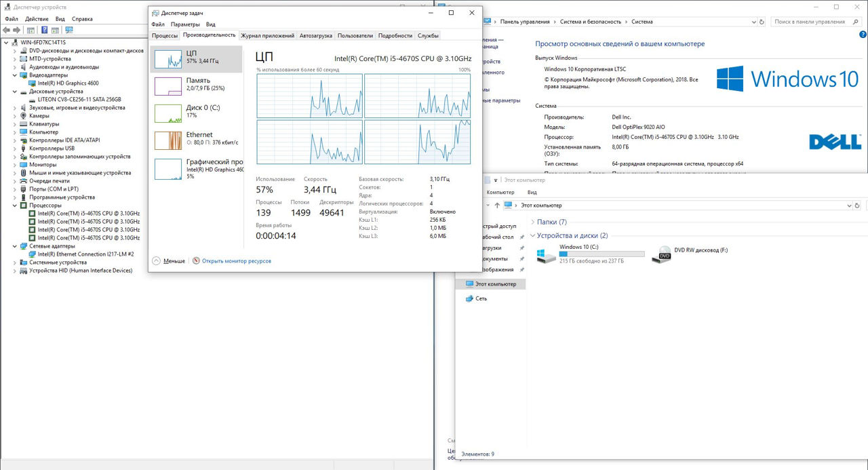Select the ЦП performance graph thumbnail
The width and height of the screenshot is (868, 470).
coord(168,59)
